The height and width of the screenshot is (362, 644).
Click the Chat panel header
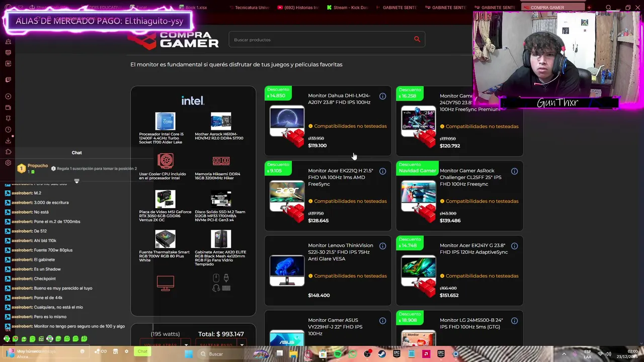tap(76, 152)
